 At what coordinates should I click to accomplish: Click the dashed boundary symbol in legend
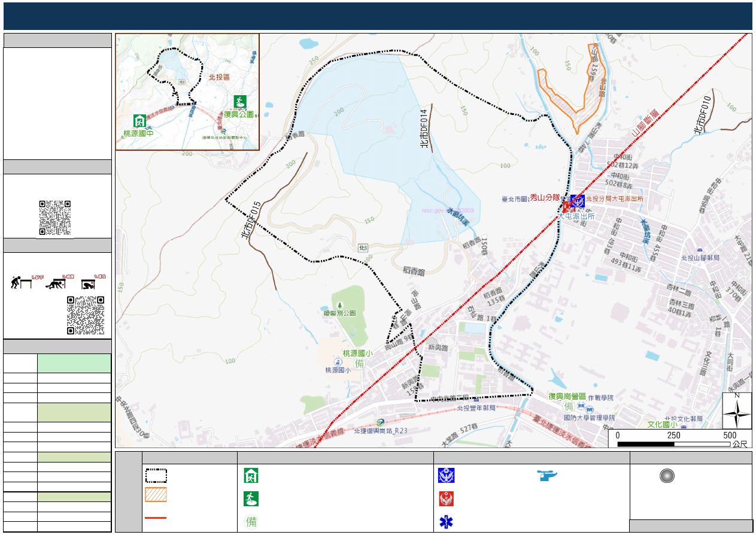pyautogui.click(x=156, y=476)
